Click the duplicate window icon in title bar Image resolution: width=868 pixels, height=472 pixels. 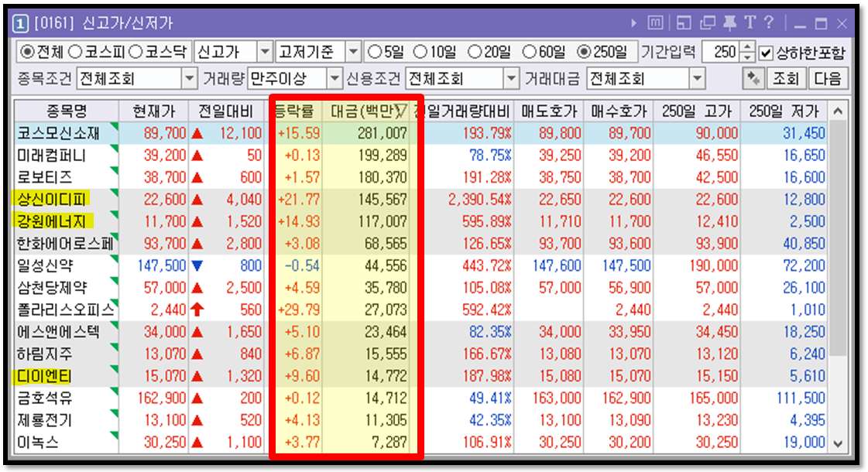708,23
